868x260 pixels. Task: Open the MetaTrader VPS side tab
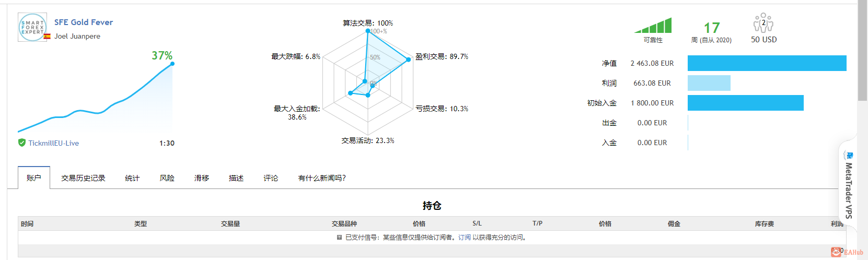(x=849, y=185)
